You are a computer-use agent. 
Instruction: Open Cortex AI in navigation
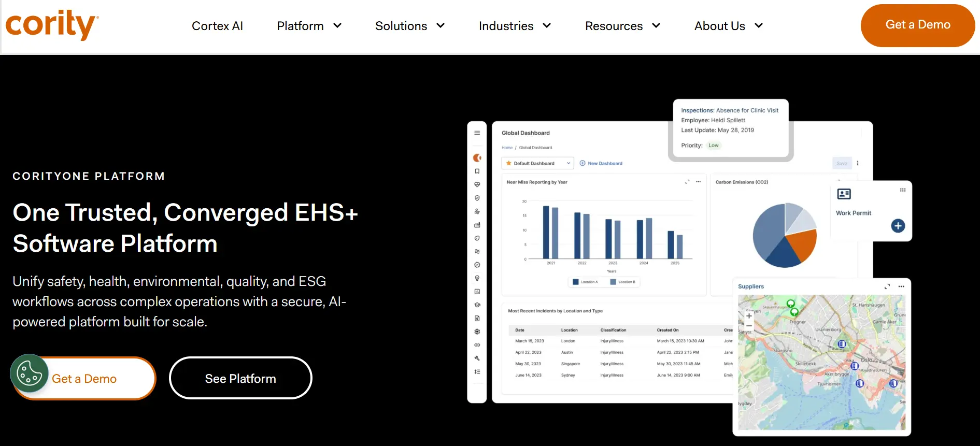(217, 26)
